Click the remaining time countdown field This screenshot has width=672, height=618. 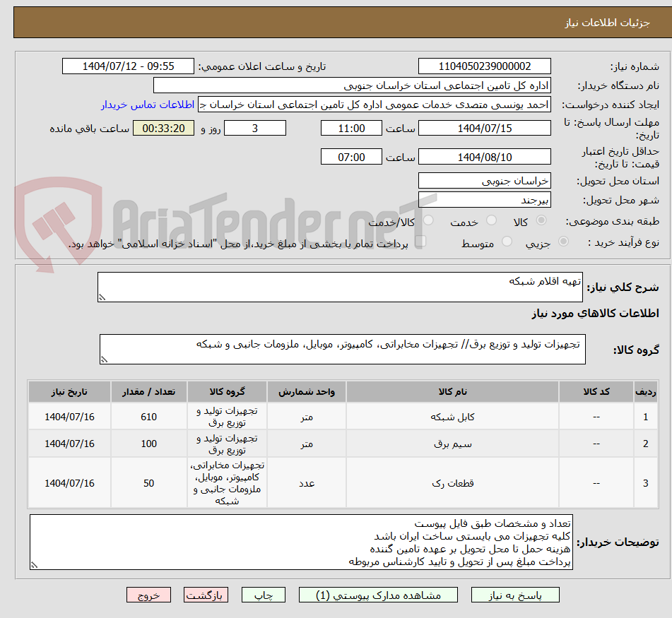[163, 128]
